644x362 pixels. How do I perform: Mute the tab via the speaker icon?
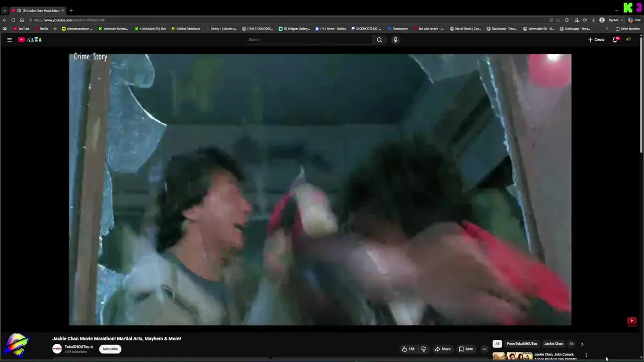coord(19,11)
